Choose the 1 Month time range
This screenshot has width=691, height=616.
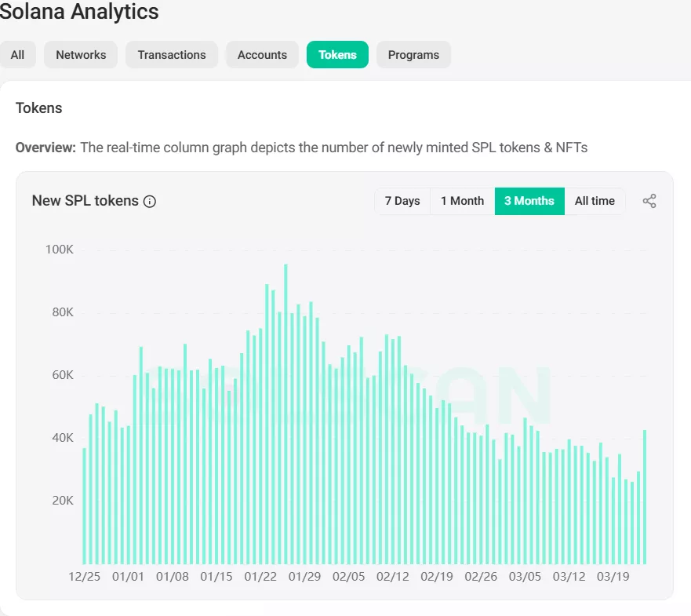click(x=462, y=201)
